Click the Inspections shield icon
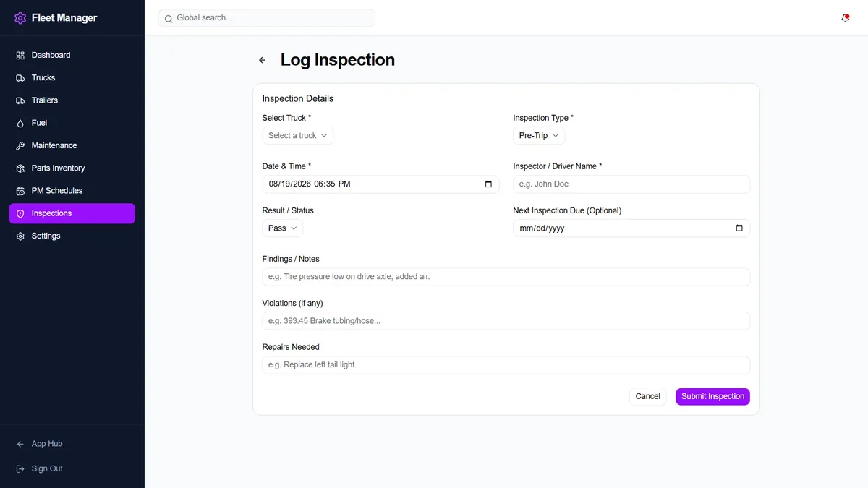 pyautogui.click(x=20, y=213)
